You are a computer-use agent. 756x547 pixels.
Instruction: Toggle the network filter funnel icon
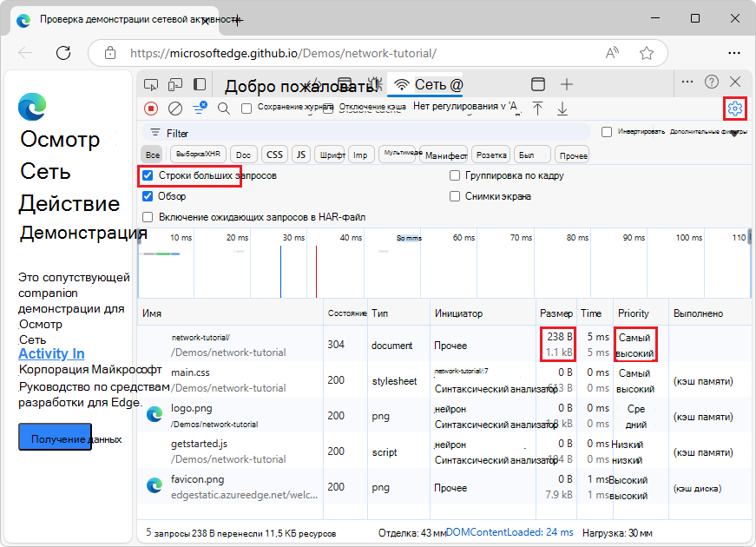click(x=200, y=108)
